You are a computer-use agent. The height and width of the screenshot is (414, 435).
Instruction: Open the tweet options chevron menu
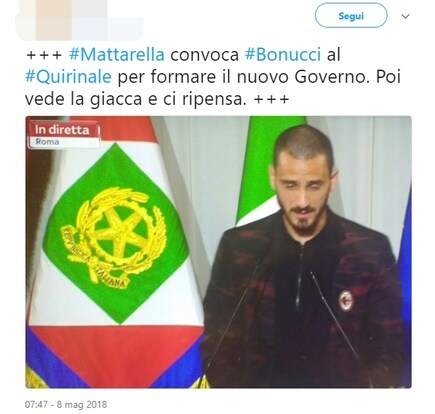tap(405, 16)
